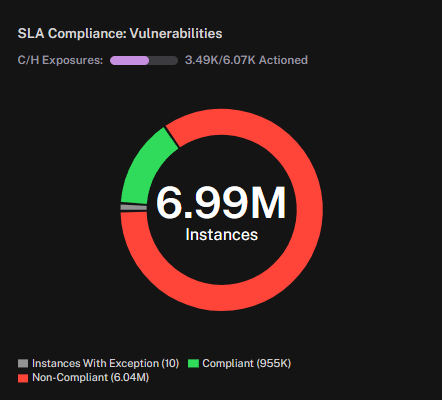Click the C/H Exposures label

[x=60, y=60]
